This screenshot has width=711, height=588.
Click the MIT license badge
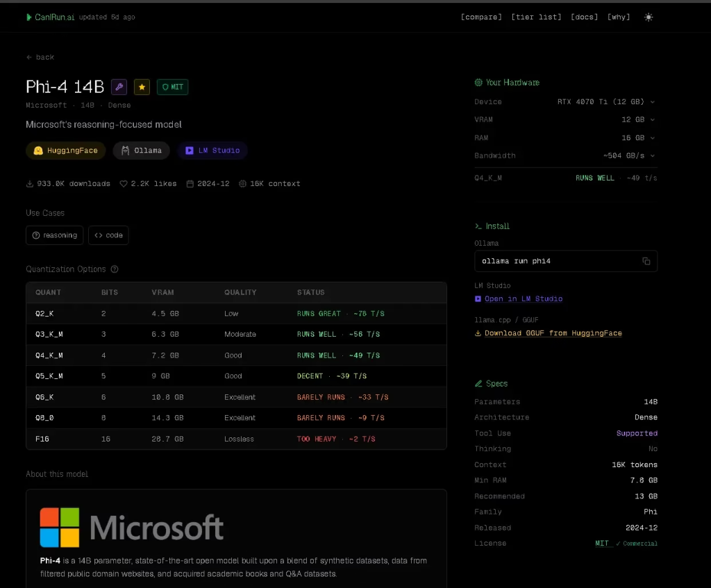click(x=172, y=87)
